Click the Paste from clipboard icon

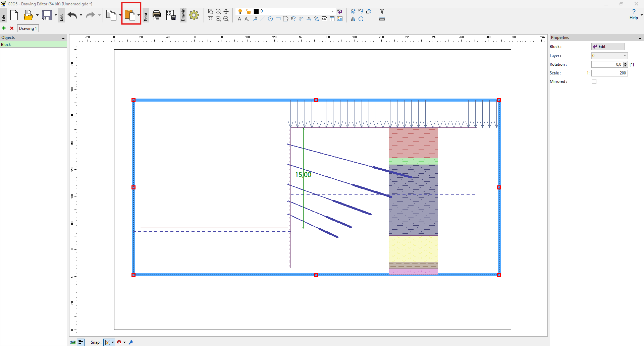click(129, 15)
